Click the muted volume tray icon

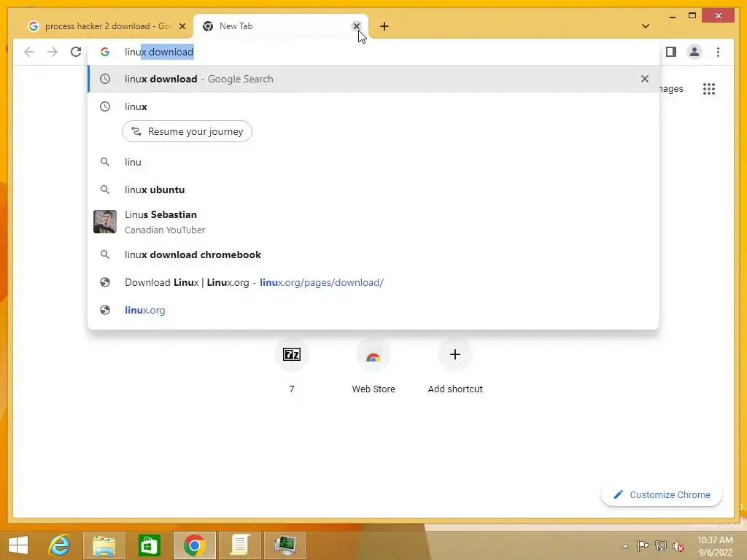pos(678,546)
